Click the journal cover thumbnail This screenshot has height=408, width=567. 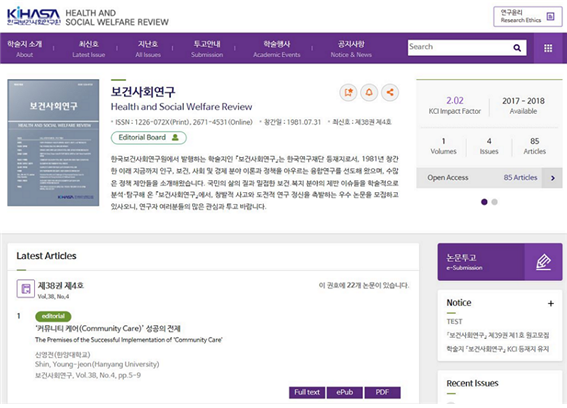coord(53,143)
